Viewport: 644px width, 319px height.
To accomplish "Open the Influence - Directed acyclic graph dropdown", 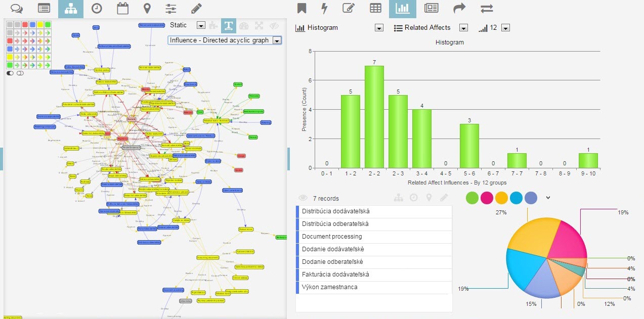I will click(x=276, y=40).
